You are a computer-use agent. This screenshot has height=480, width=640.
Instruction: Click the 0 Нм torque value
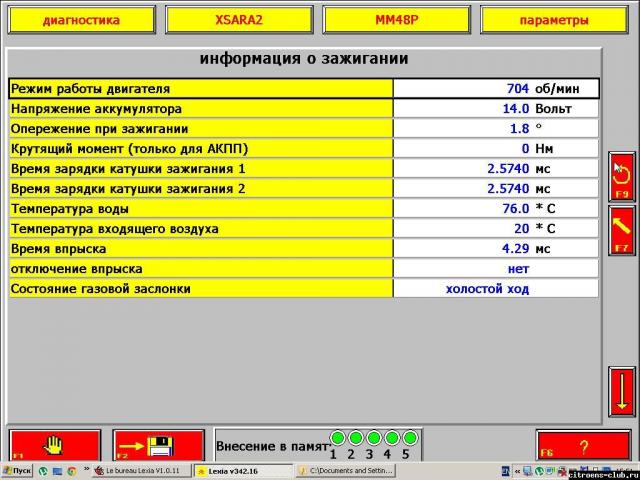[x=496, y=149]
